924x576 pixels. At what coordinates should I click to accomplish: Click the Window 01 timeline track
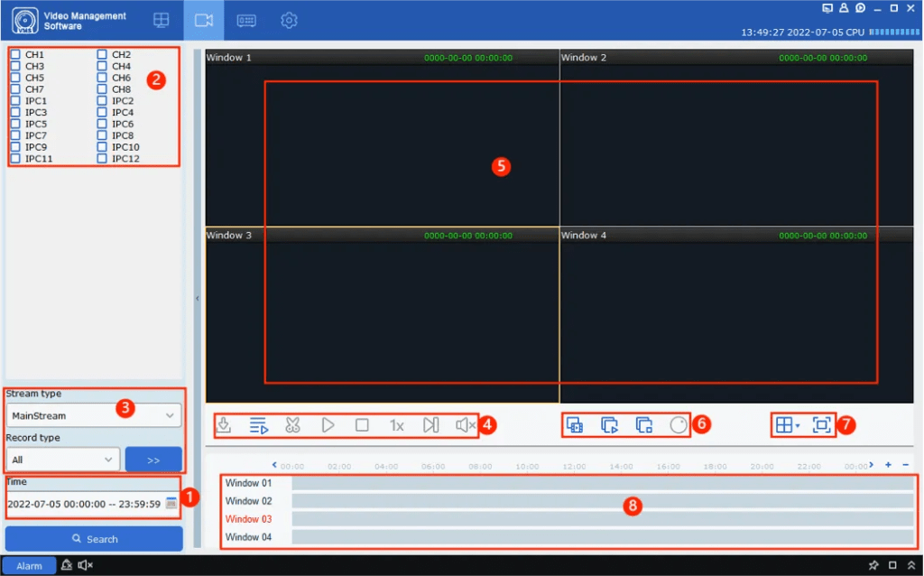click(x=603, y=484)
